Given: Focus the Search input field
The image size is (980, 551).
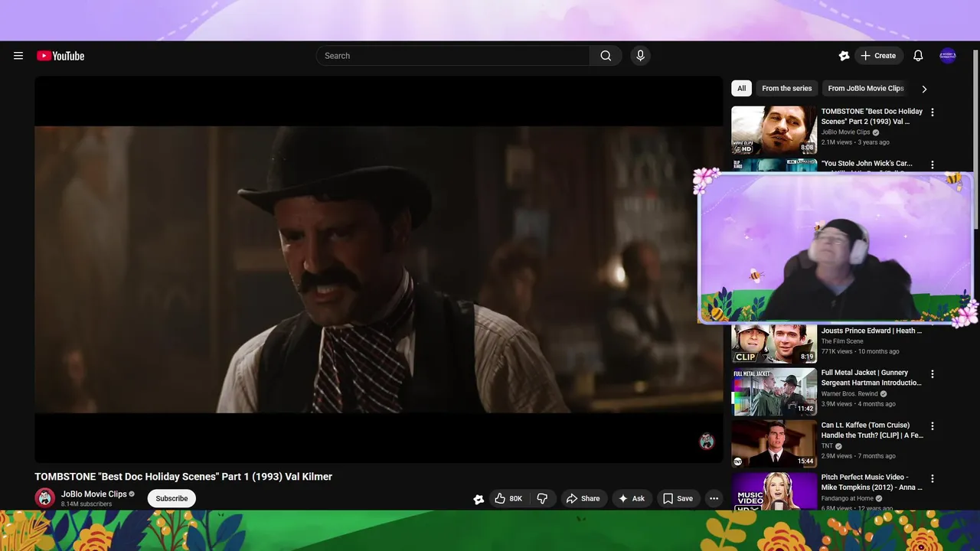Looking at the screenshot, I should point(453,56).
